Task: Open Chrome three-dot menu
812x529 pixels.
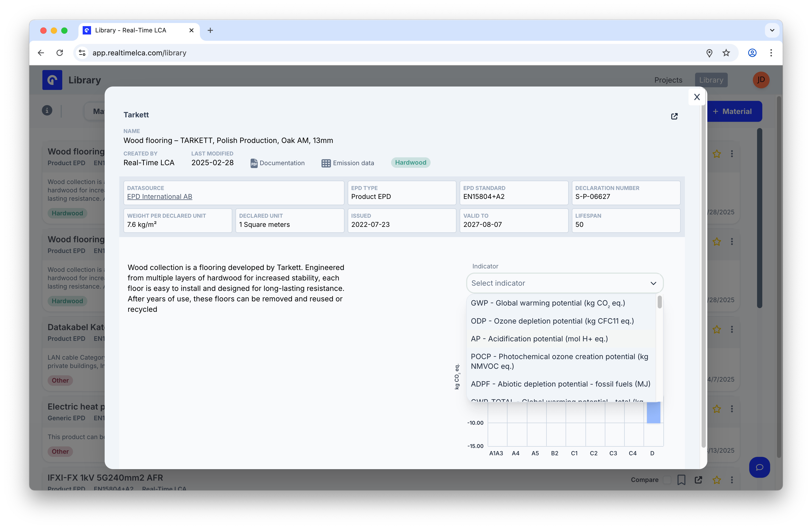Action: point(771,53)
